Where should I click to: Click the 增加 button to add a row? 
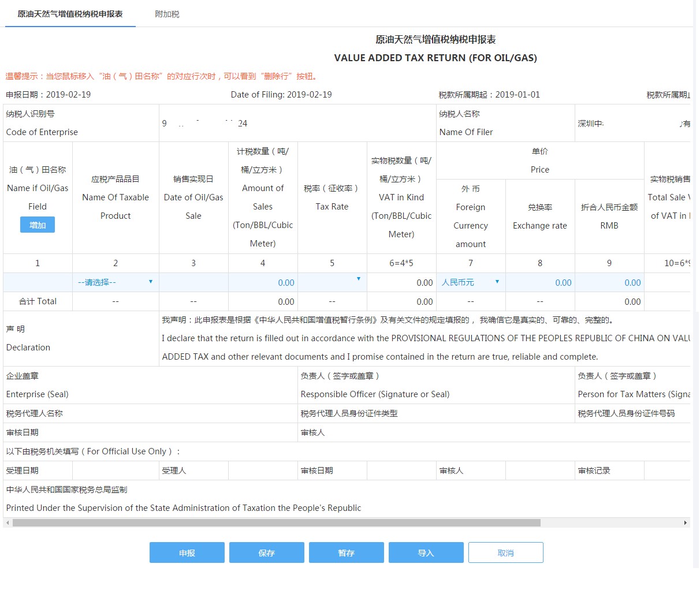(38, 225)
